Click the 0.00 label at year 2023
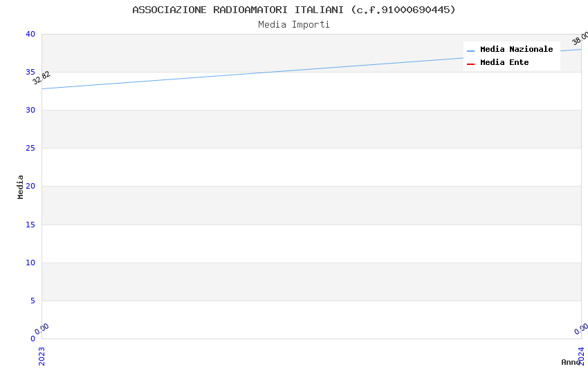 [42, 329]
